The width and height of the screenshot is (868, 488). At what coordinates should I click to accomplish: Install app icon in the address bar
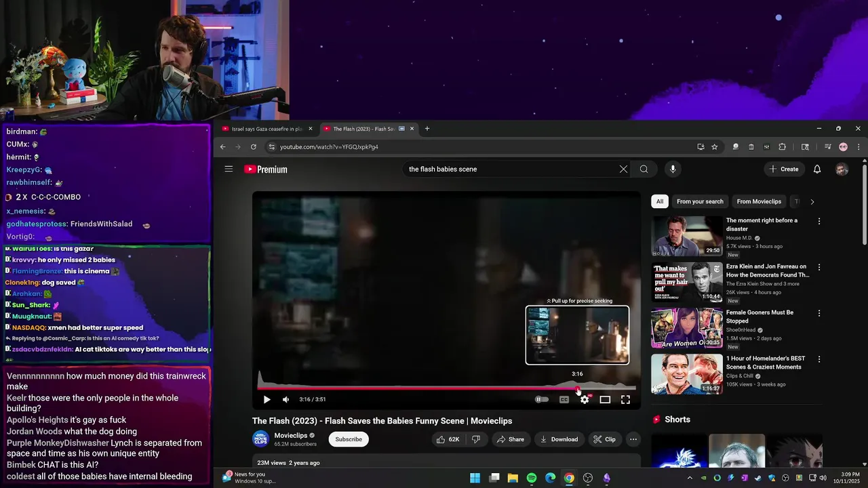[x=701, y=147]
